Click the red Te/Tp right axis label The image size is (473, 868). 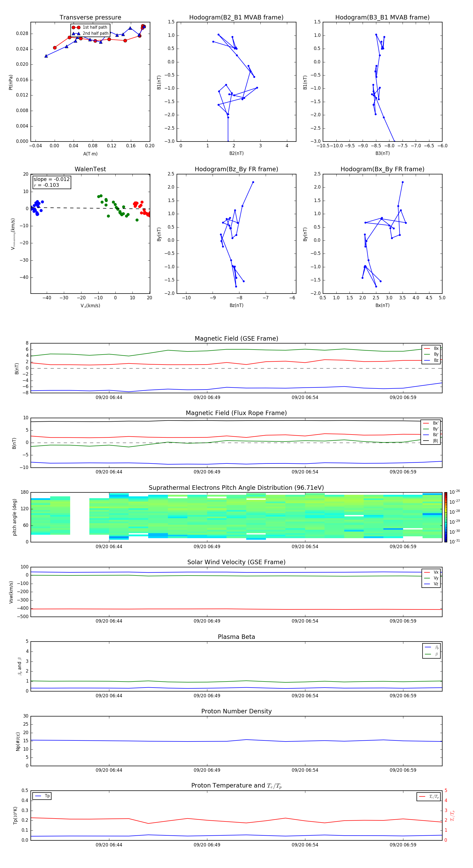(452, 815)
